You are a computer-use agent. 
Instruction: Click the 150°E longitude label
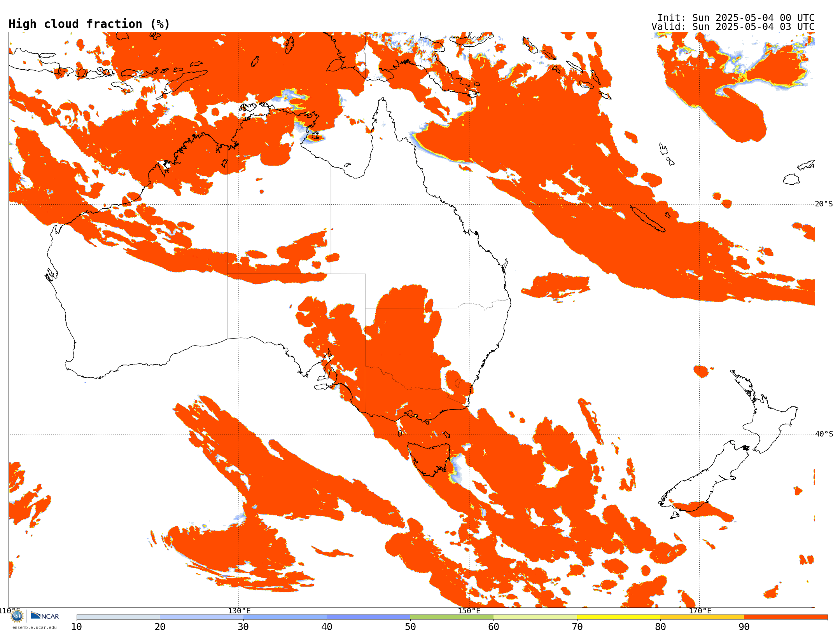469,611
